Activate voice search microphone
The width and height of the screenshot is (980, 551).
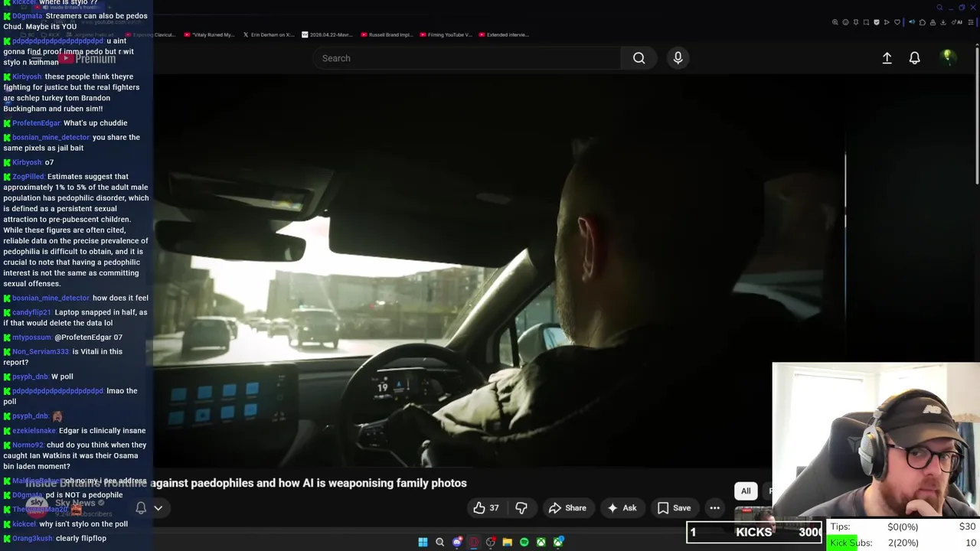[678, 58]
